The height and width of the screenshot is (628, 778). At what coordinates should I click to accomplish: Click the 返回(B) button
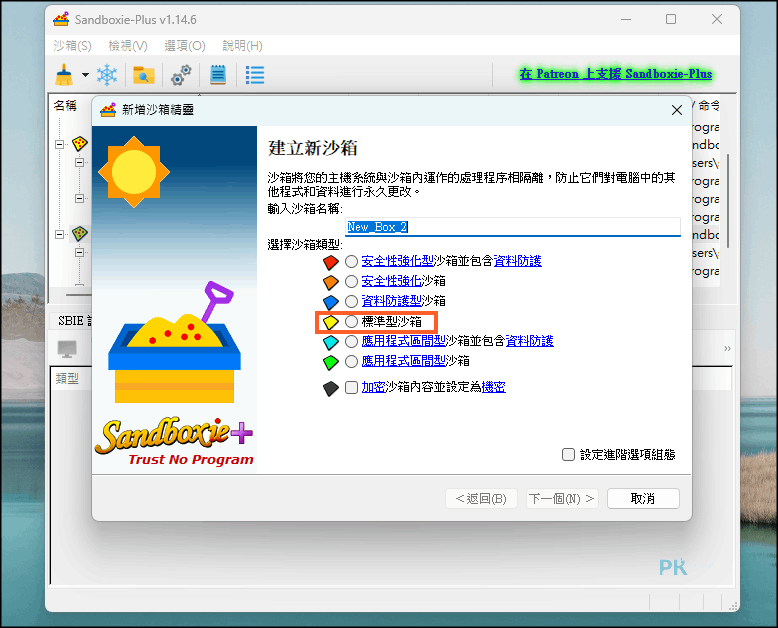pos(481,499)
